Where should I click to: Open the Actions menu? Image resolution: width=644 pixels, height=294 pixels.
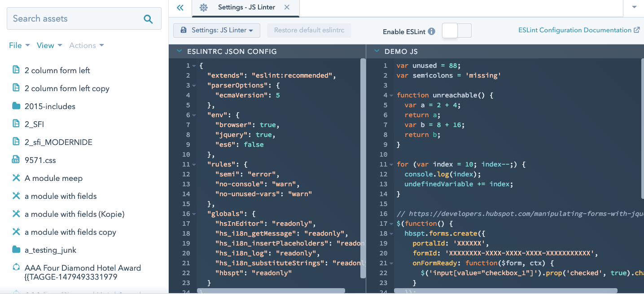[x=87, y=45]
